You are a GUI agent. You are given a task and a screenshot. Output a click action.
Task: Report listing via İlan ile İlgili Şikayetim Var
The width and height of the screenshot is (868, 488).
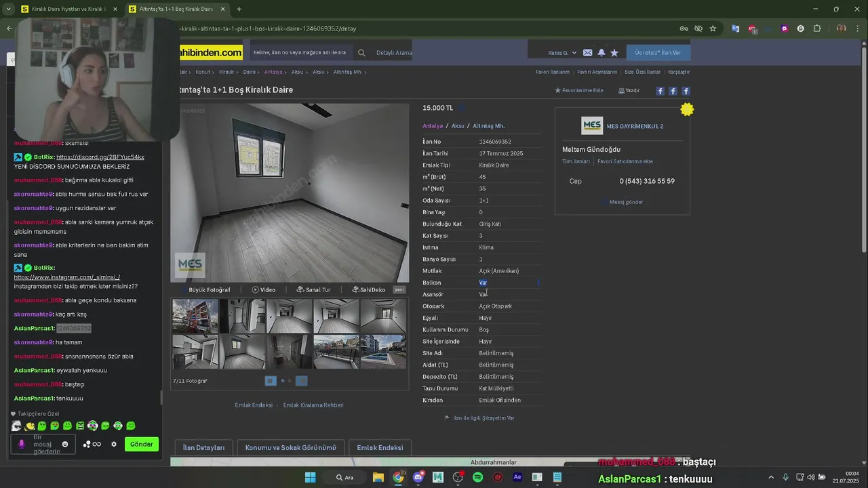pos(483,418)
